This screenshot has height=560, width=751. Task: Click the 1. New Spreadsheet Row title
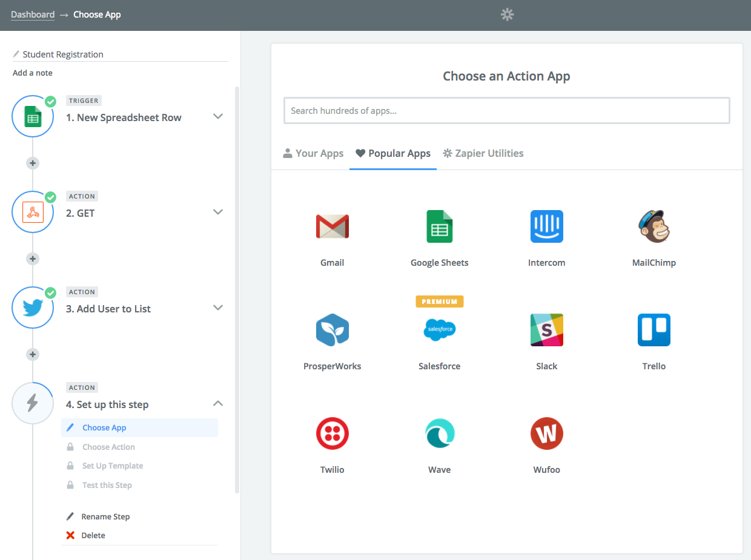[124, 117]
